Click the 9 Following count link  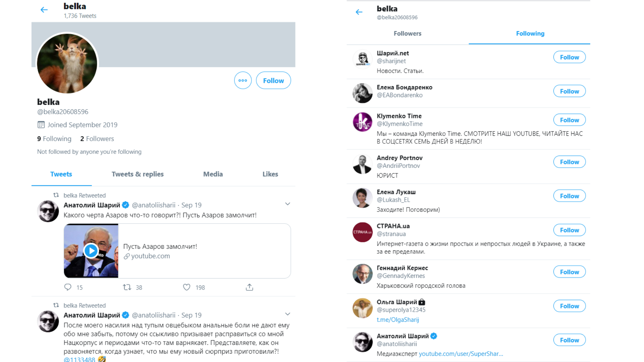pyautogui.click(x=54, y=139)
